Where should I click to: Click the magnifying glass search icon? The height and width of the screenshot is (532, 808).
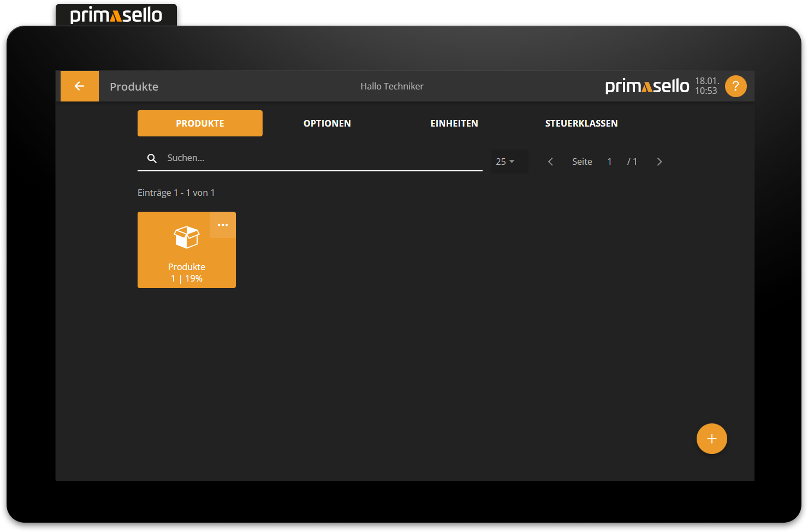[152, 158]
